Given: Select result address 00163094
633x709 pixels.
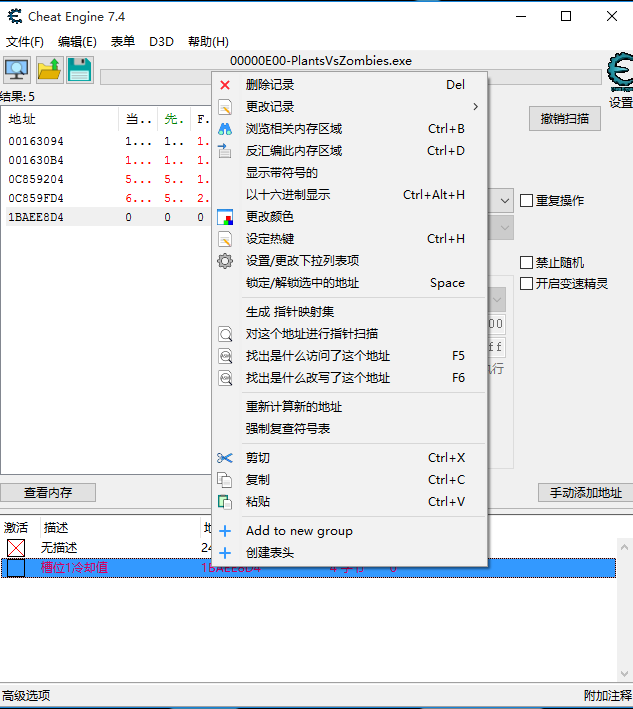Looking at the screenshot, I should 36,142.
